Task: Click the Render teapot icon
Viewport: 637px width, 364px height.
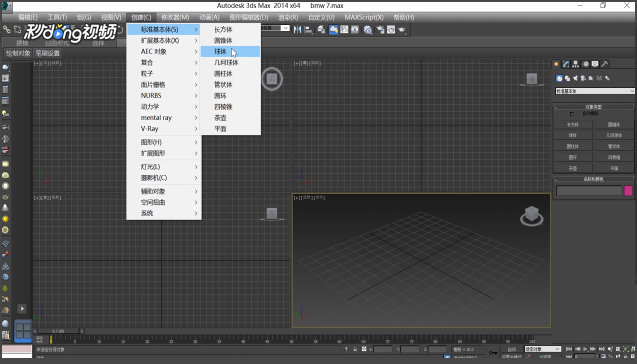Action: [x=402, y=30]
